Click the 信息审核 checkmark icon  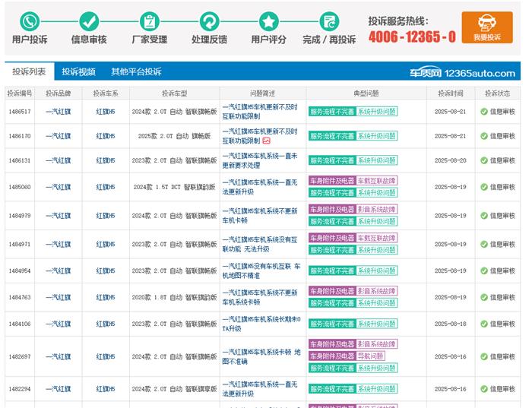click(89, 21)
